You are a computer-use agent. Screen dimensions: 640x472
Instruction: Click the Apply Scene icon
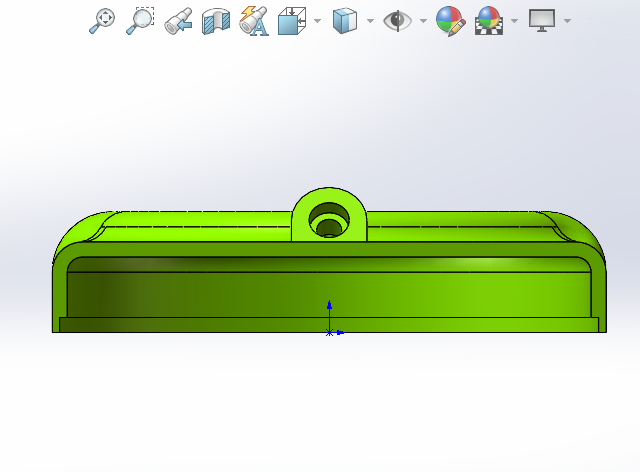[489, 21]
